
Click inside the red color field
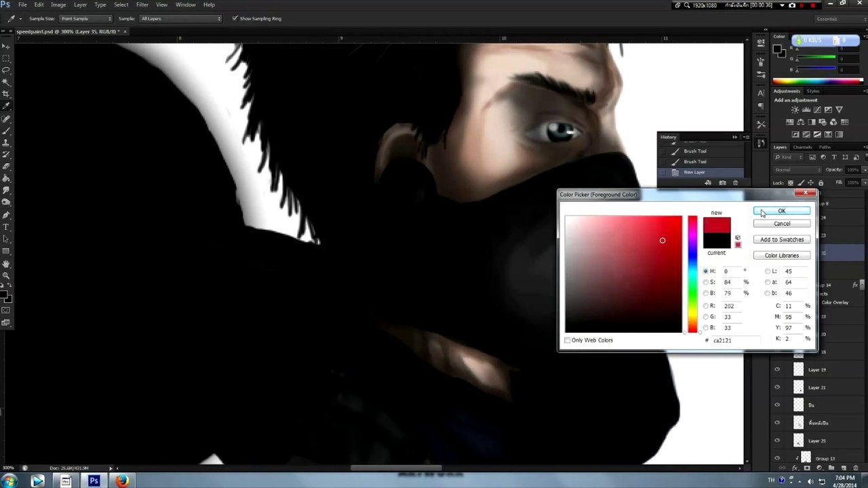click(x=623, y=274)
